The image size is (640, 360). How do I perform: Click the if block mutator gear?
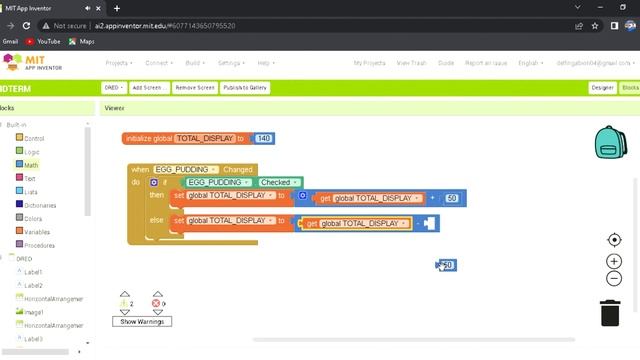[154, 182]
